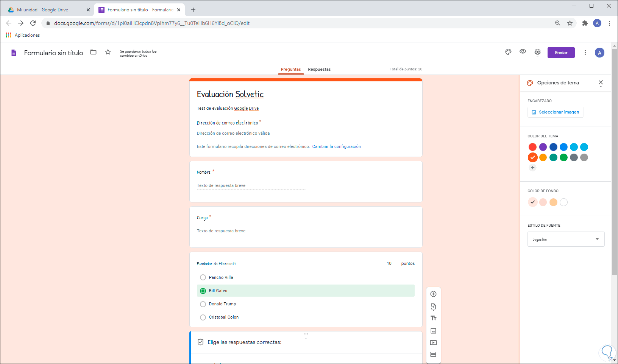Select the Bill Gates answer
The image size is (618, 364).
[203, 291]
